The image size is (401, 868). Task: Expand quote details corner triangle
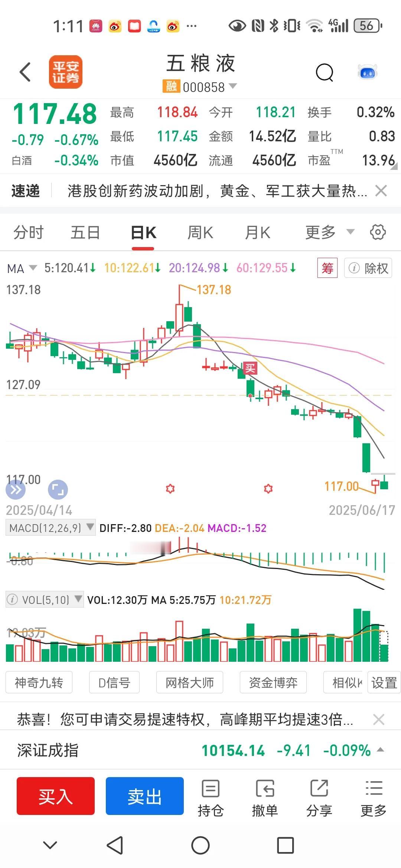394,167
